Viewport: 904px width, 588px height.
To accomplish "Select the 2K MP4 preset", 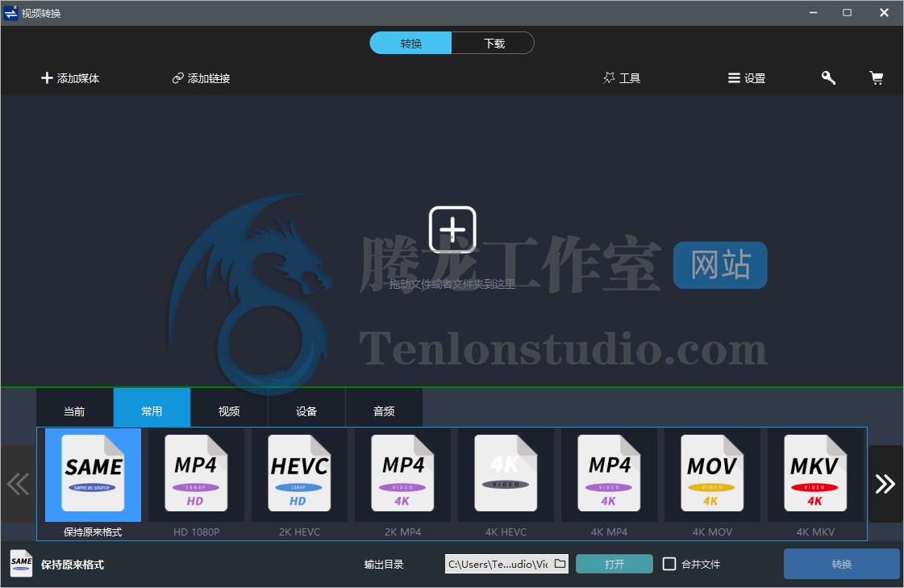I will point(402,483).
